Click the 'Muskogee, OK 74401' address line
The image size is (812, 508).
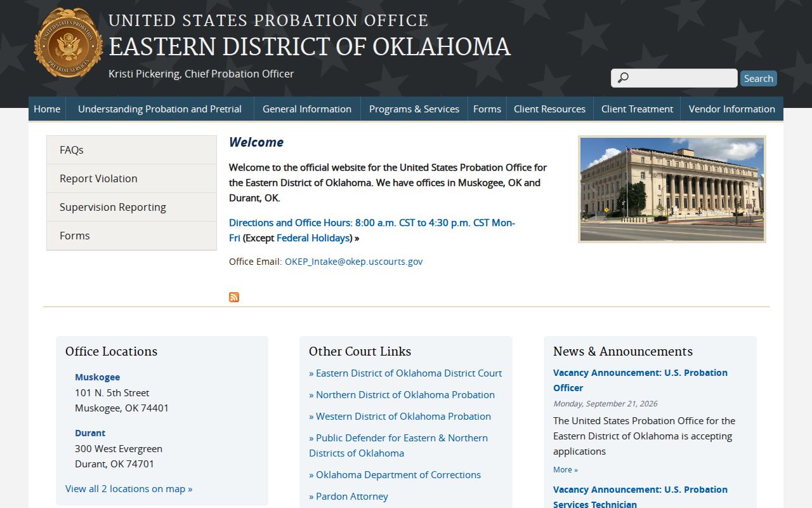click(x=122, y=408)
